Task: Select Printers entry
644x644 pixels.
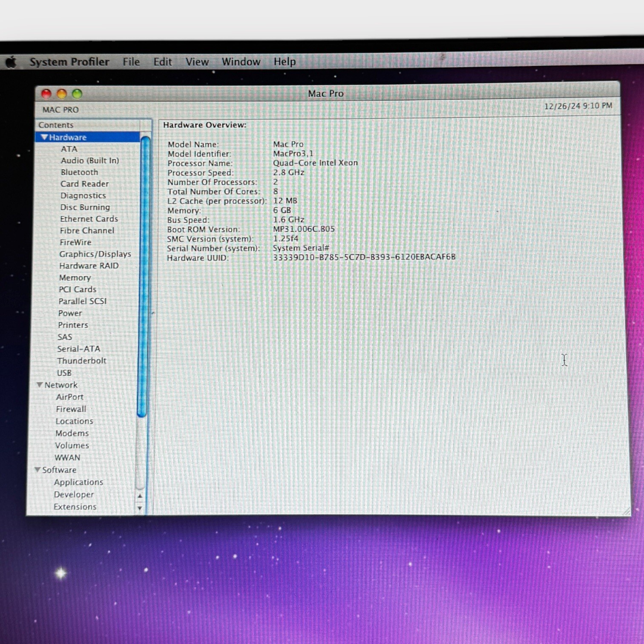Action: tap(73, 325)
